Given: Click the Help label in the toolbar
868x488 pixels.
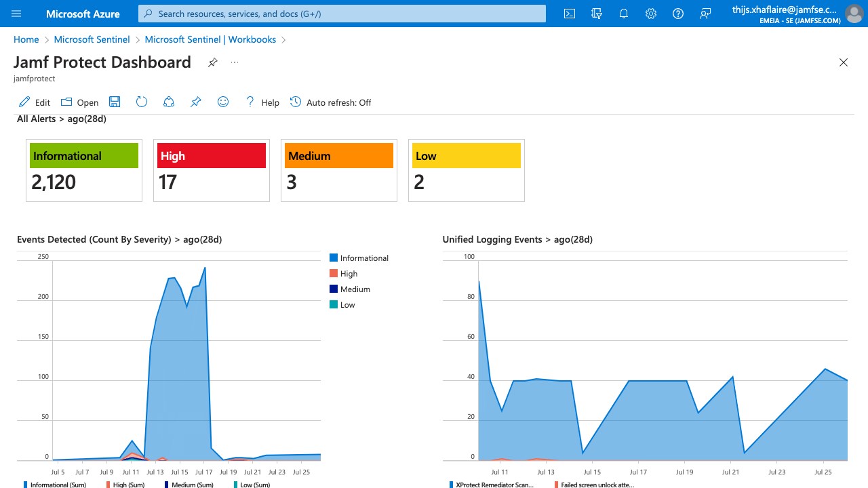Looking at the screenshot, I should 271,103.
